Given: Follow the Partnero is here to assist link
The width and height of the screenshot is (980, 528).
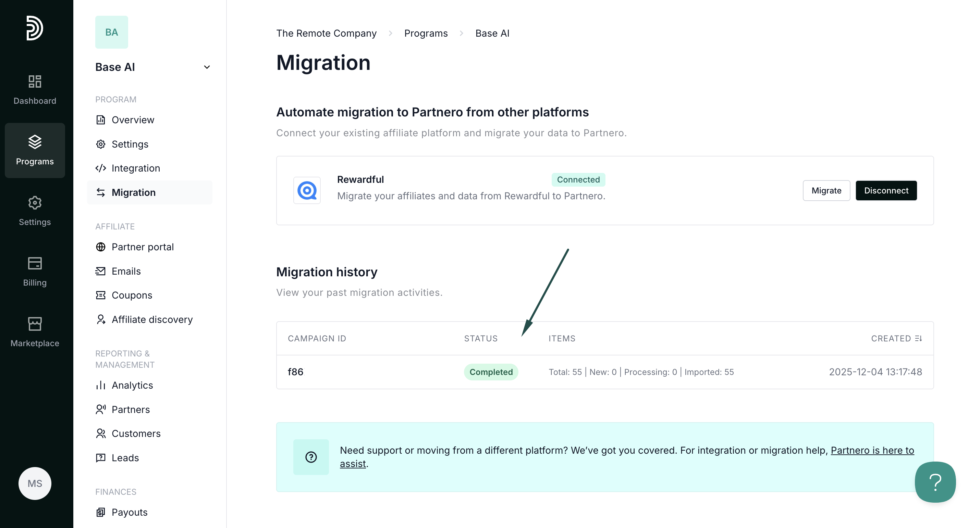Looking at the screenshot, I should click(872, 451).
